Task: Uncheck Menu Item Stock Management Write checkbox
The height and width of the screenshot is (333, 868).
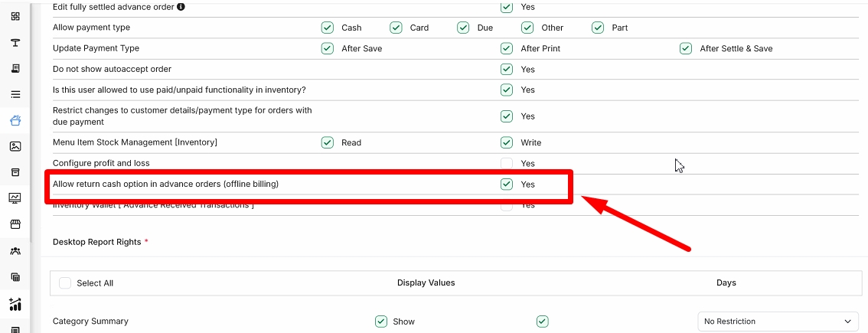Action: (x=507, y=142)
